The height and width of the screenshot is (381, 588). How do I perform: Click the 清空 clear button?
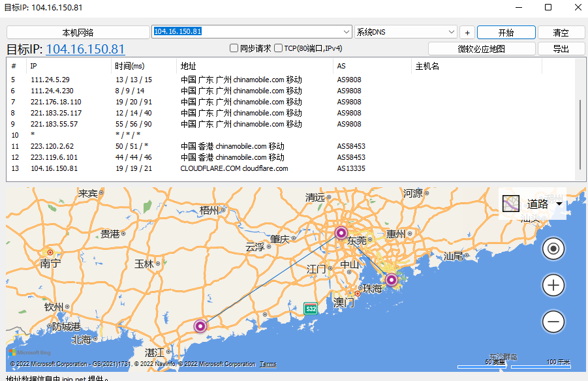tap(561, 33)
